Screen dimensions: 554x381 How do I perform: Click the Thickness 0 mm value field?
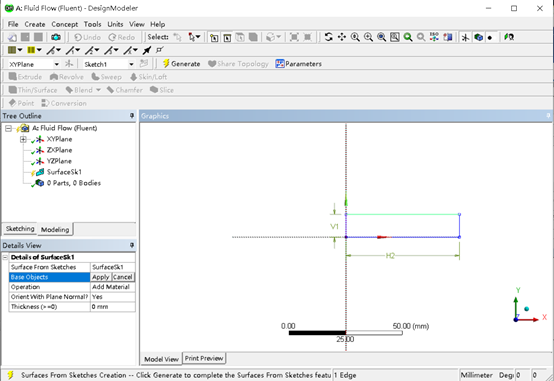click(112, 307)
